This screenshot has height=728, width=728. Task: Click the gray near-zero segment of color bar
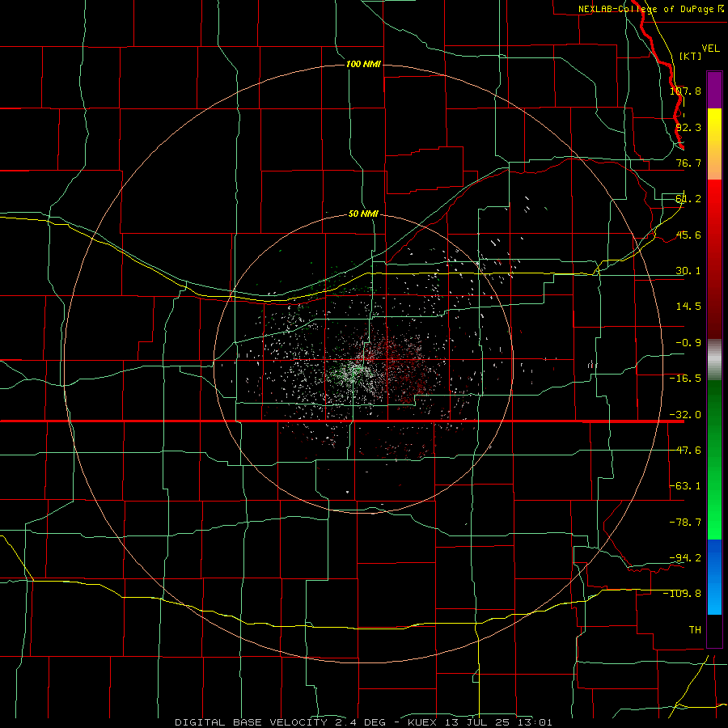click(714, 360)
